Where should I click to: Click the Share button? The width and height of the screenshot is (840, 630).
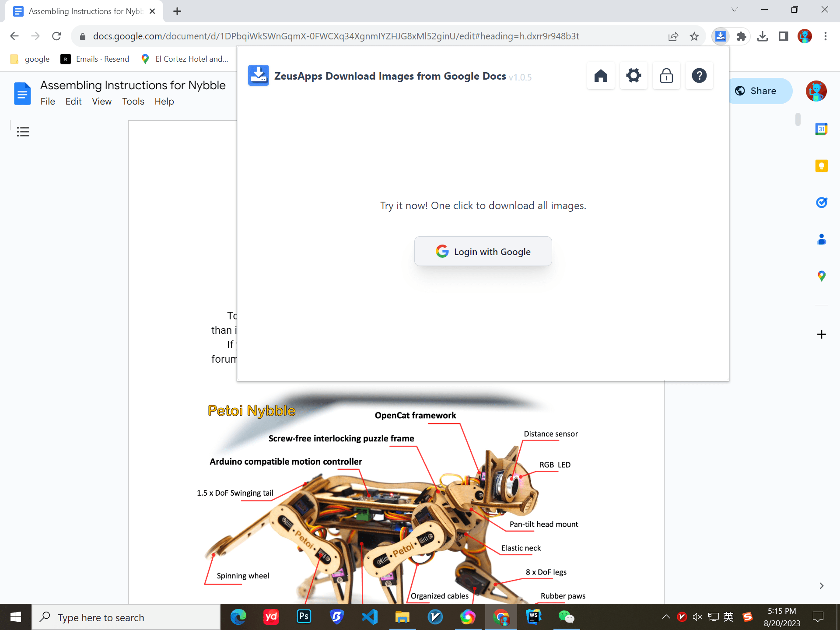[x=760, y=91]
